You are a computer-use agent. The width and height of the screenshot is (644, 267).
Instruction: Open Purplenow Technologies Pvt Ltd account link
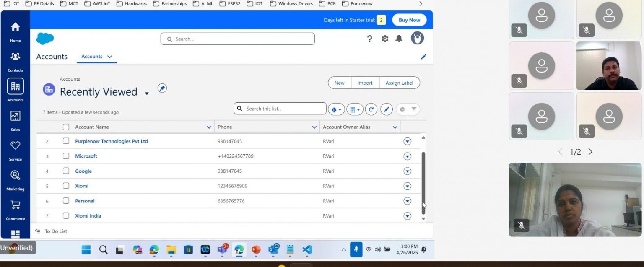pyautogui.click(x=111, y=141)
